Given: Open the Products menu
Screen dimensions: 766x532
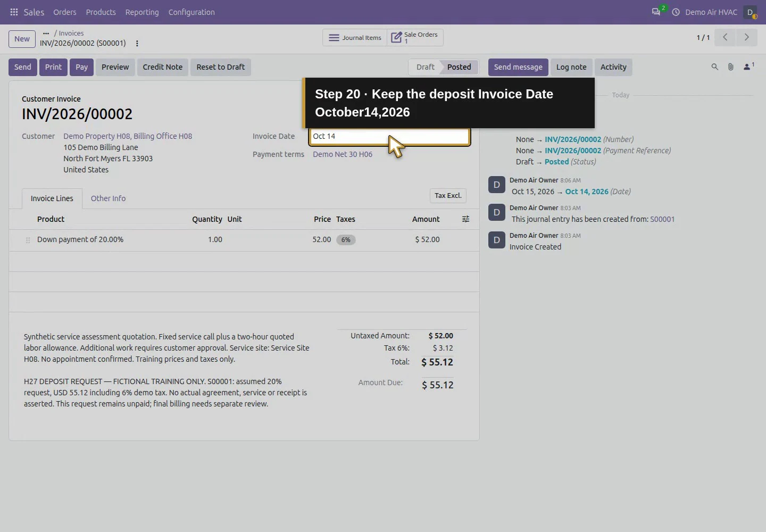Looking at the screenshot, I should click(101, 12).
